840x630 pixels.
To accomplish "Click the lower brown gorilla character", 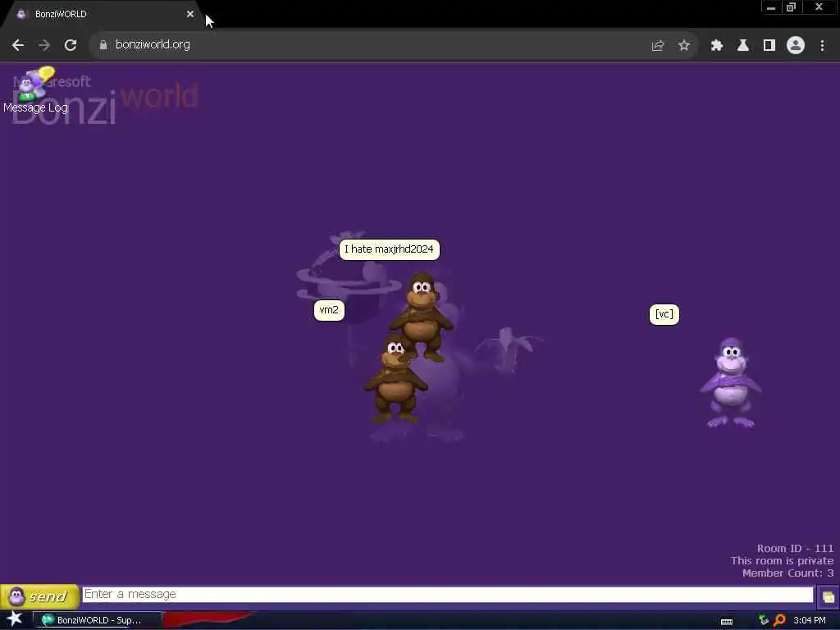I will pos(395,378).
